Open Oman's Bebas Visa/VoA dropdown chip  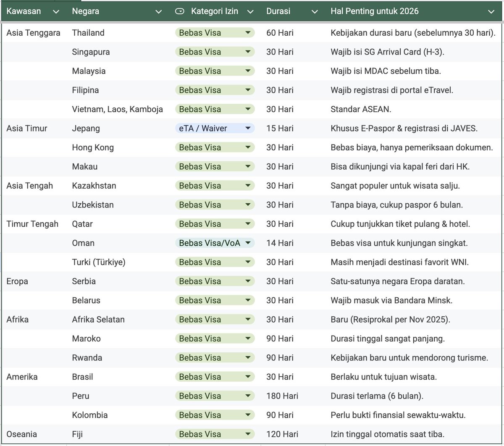(215, 243)
